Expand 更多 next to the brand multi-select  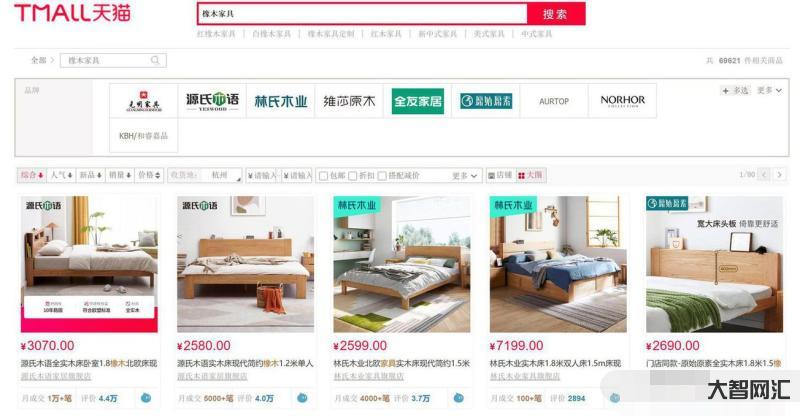coord(769,90)
